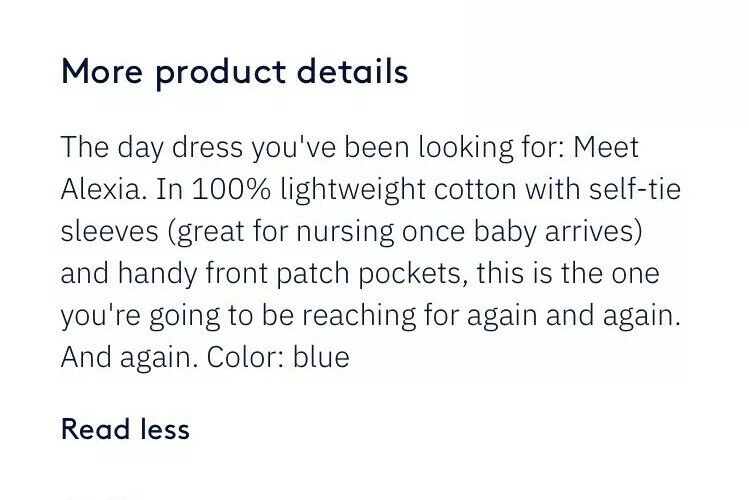
Task: Click the word "great" inside the parentheses
Action: [211, 232]
